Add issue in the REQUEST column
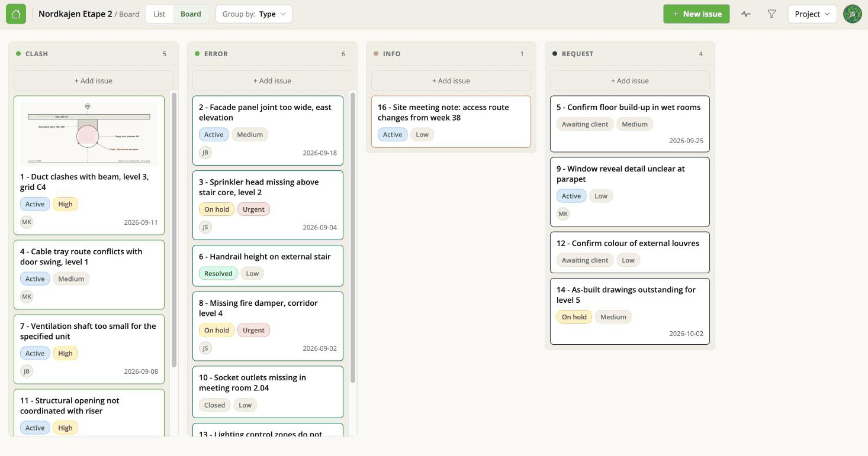Screen dimensions: 868x456 coord(630,81)
